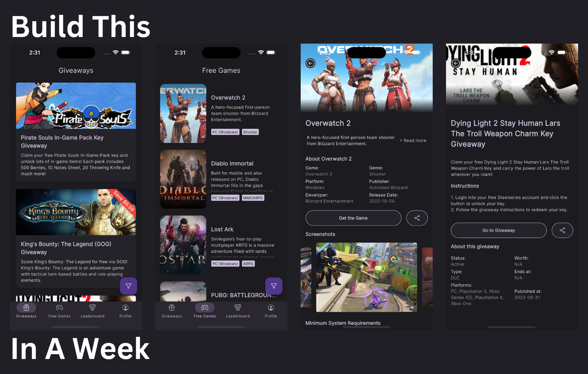Viewport: 588px width, 374px height.
Task: Switch to Free Games tab on Giveaways screen
Action: (x=59, y=311)
